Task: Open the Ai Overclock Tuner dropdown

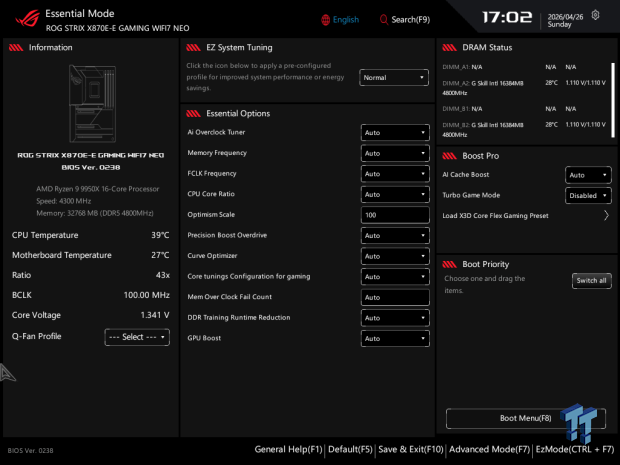Action: coord(395,132)
